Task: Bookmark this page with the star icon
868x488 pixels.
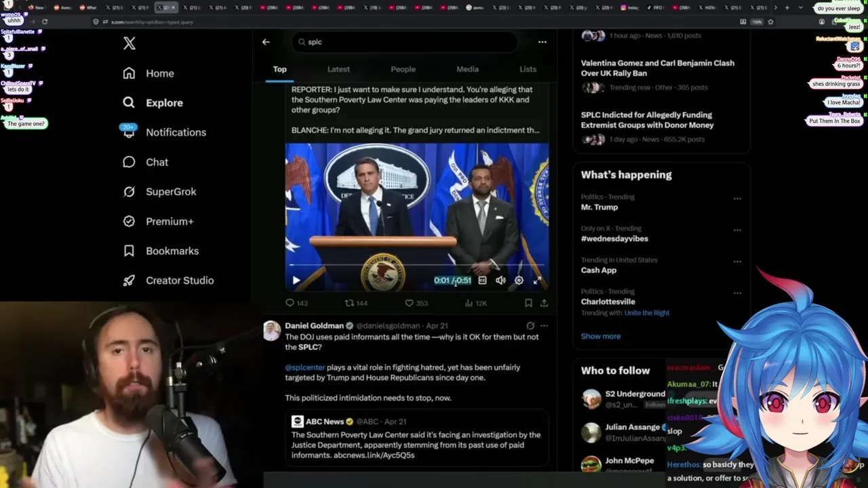Action: coord(770,22)
